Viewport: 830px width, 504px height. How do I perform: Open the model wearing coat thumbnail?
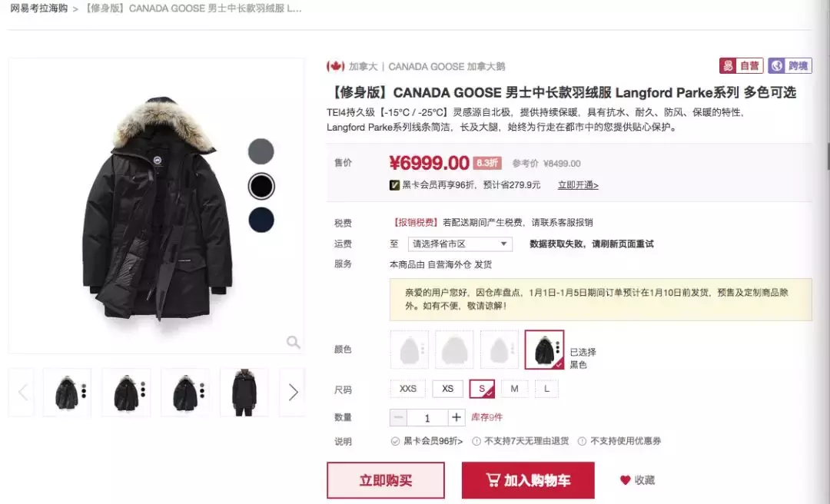pyautogui.click(x=244, y=393)
